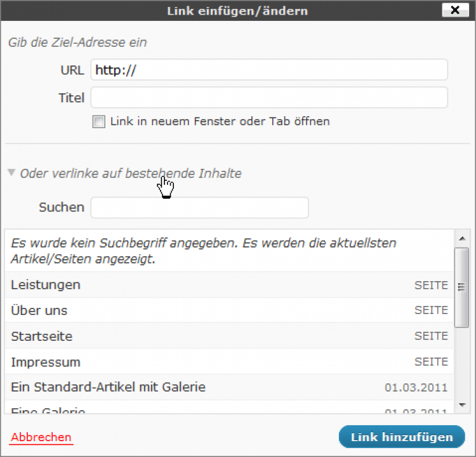Collapse the existing content triangle arrow
The height and width of the screenshot is (457, 476).
(11, 173)
